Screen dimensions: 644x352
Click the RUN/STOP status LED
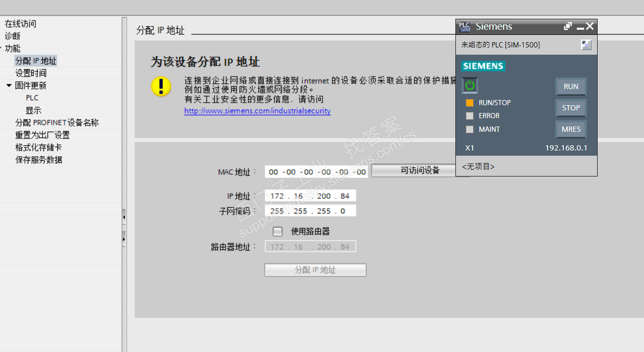(469, 103)
